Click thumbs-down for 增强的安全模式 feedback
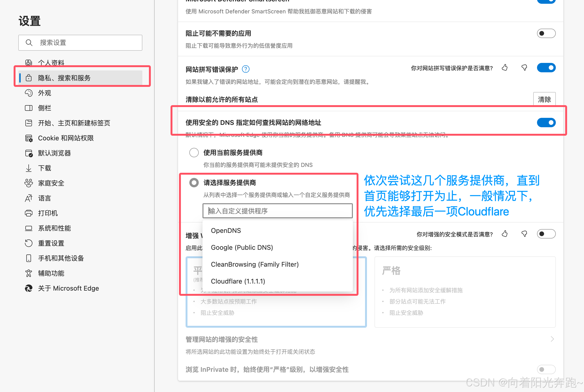 [x=524, y=234]
